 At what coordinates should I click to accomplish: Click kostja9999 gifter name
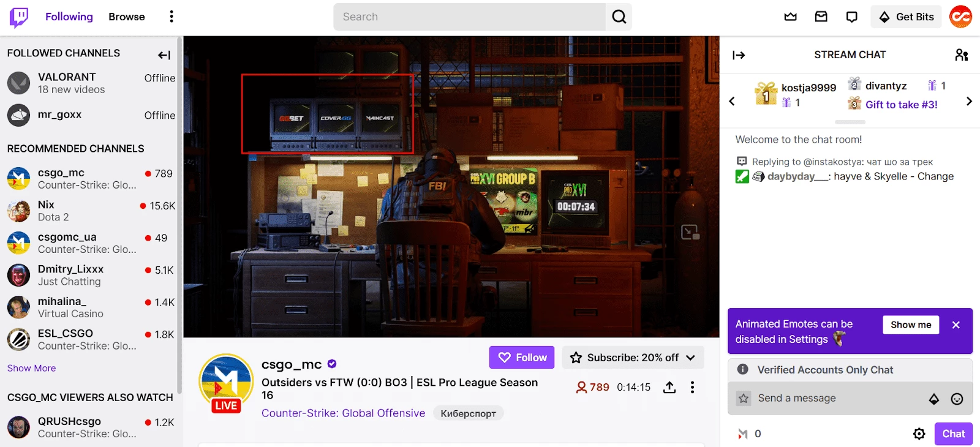(x=809, y=88)
